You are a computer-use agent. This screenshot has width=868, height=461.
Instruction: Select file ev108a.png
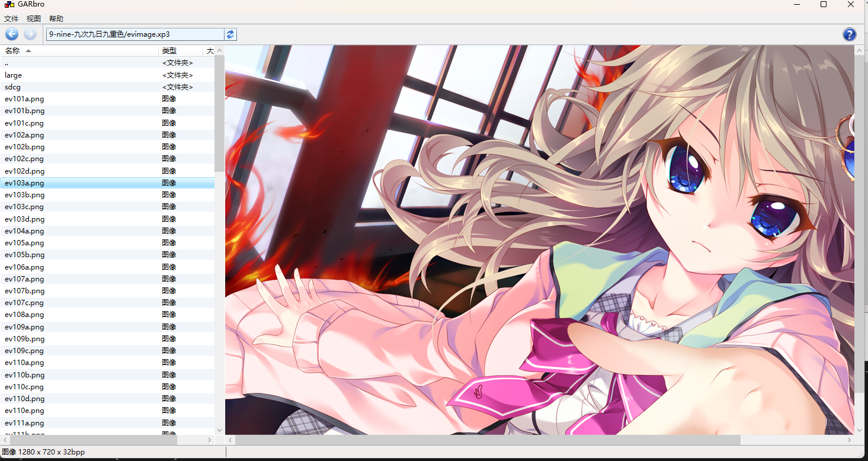(107, 315)
